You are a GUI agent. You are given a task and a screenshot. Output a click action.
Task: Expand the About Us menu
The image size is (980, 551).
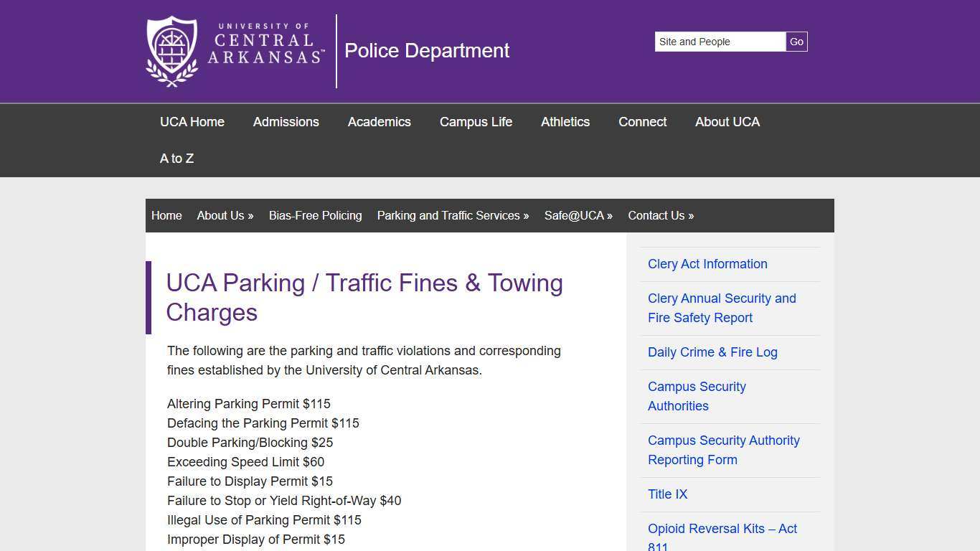click(x=225, y=215)
